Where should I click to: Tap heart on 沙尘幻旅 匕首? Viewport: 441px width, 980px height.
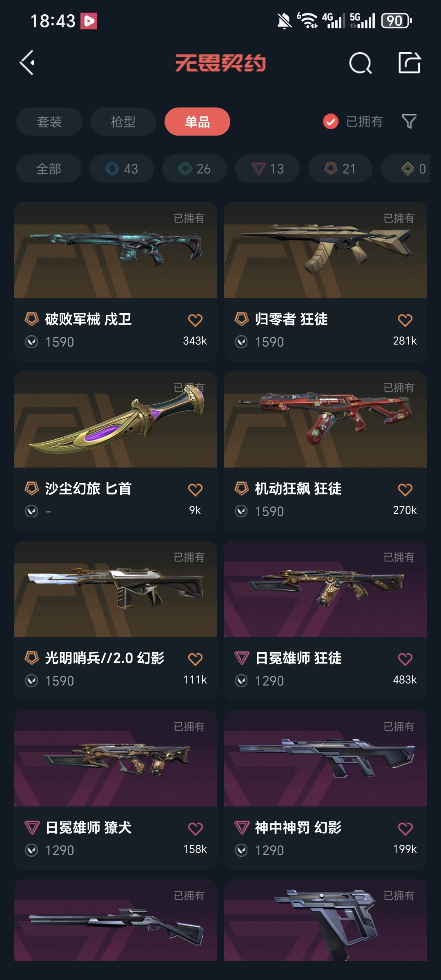195,490
